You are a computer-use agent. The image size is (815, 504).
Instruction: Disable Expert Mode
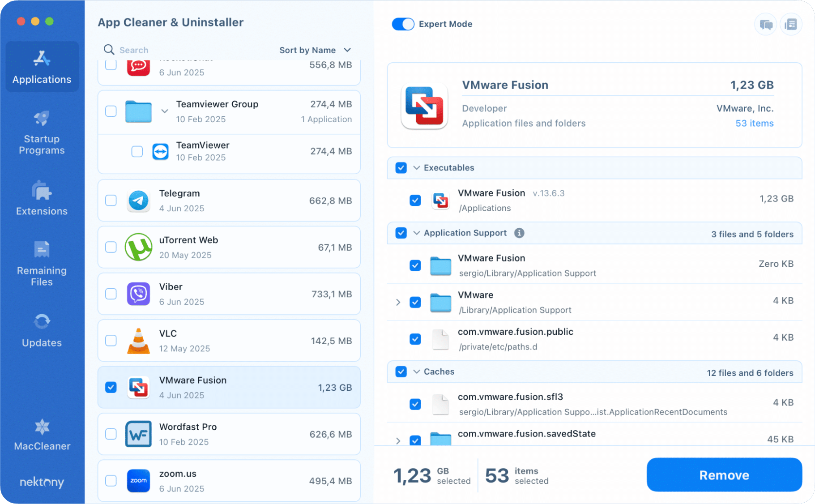(x=402, y=24)
